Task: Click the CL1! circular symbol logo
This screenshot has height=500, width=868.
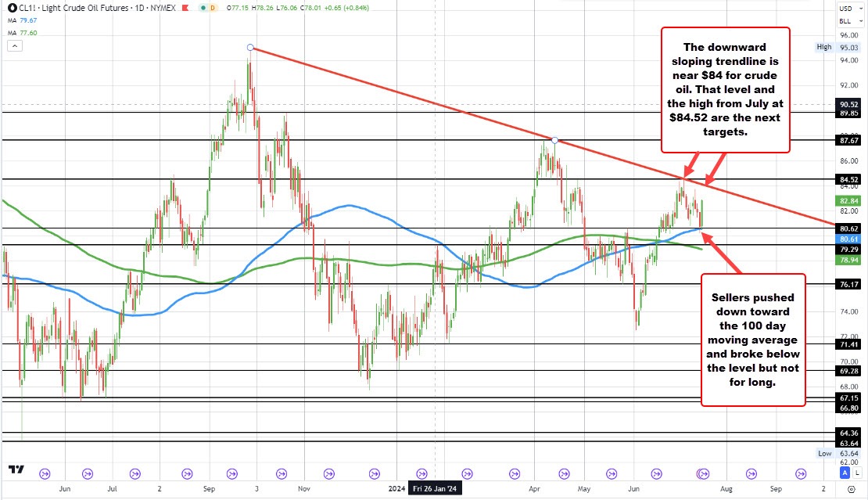Action: click(x=12, y=8)
